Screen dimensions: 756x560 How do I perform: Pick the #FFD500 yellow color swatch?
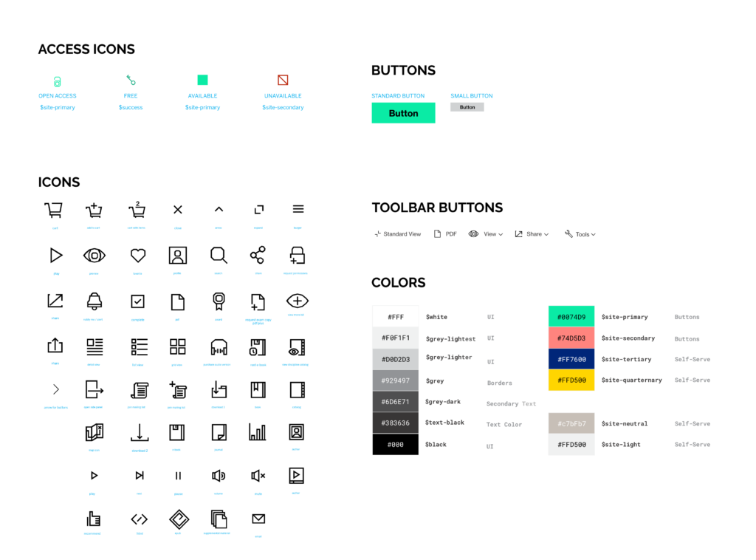pyautogui.click(x=571, y=380)
